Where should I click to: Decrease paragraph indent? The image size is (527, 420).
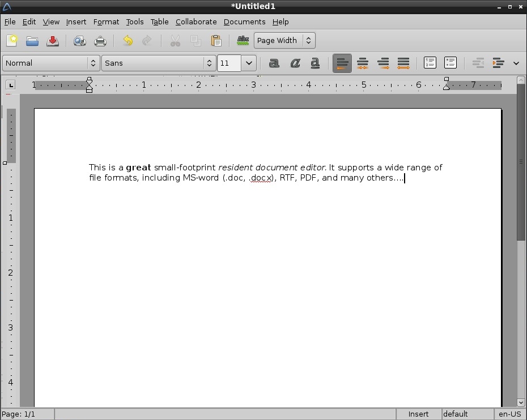pos(478,63)
